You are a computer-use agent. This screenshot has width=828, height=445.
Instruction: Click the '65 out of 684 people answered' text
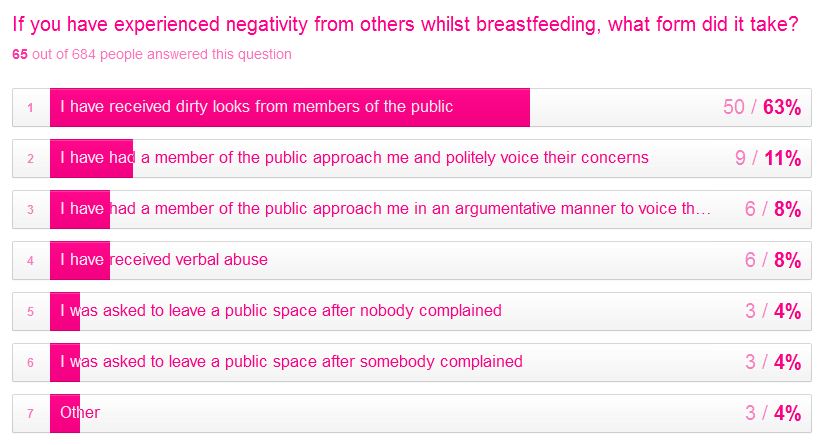[x=152, y=54]
